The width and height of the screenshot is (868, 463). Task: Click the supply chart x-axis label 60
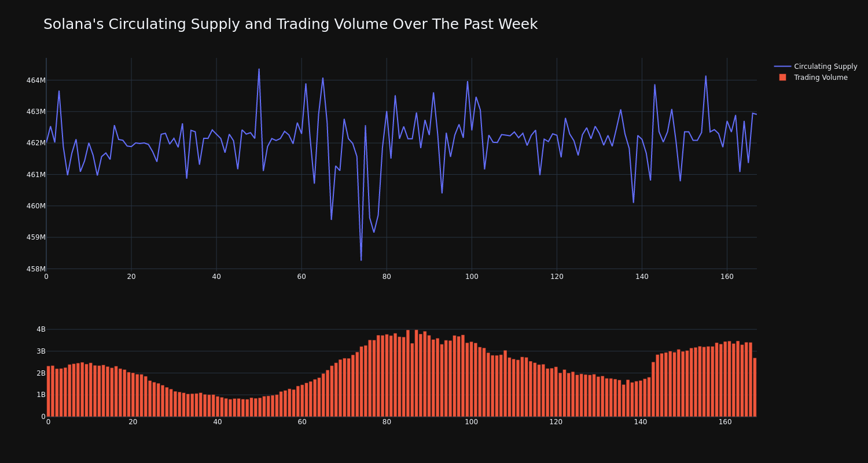301,277
